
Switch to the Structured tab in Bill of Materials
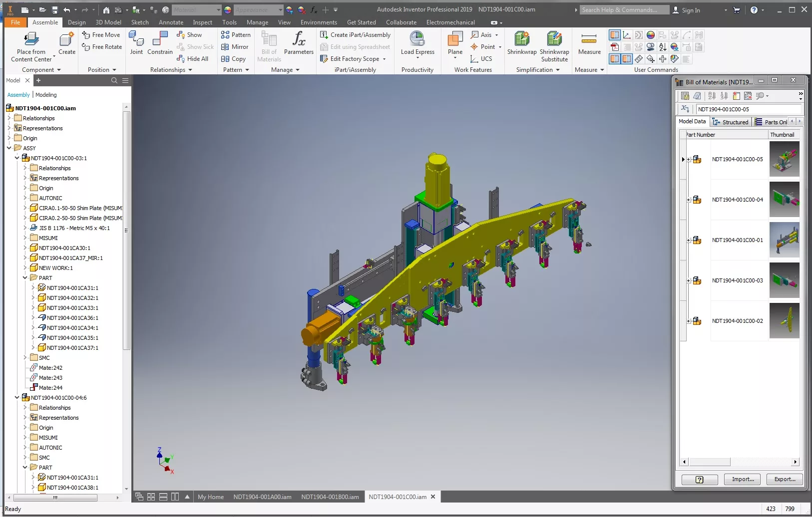coord(731,121)
